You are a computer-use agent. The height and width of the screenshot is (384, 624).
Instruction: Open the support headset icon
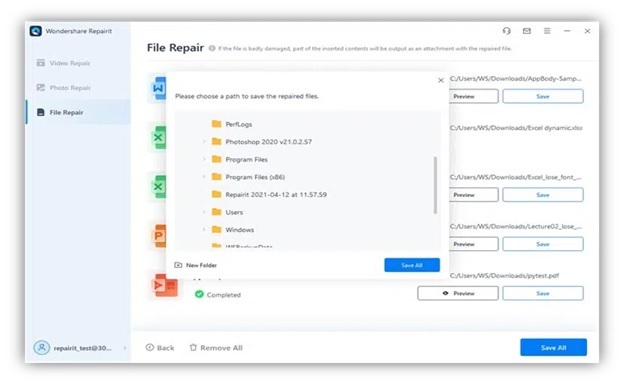506,31
